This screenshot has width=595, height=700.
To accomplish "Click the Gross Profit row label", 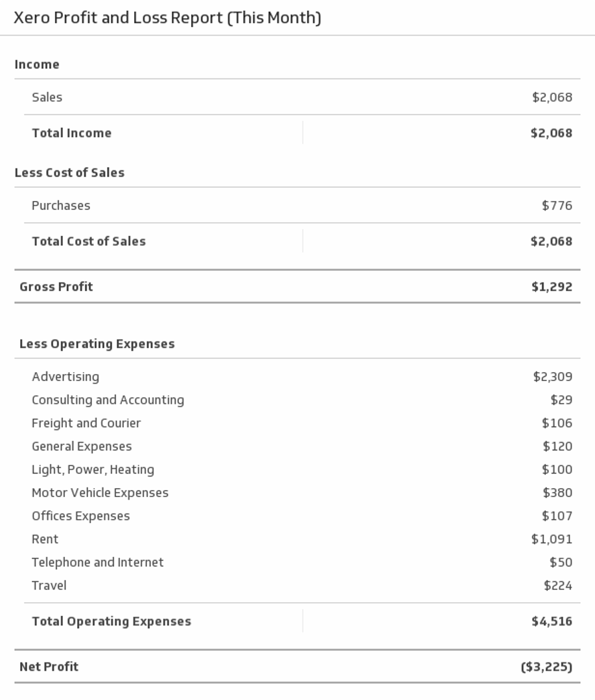I will [56, 286].
